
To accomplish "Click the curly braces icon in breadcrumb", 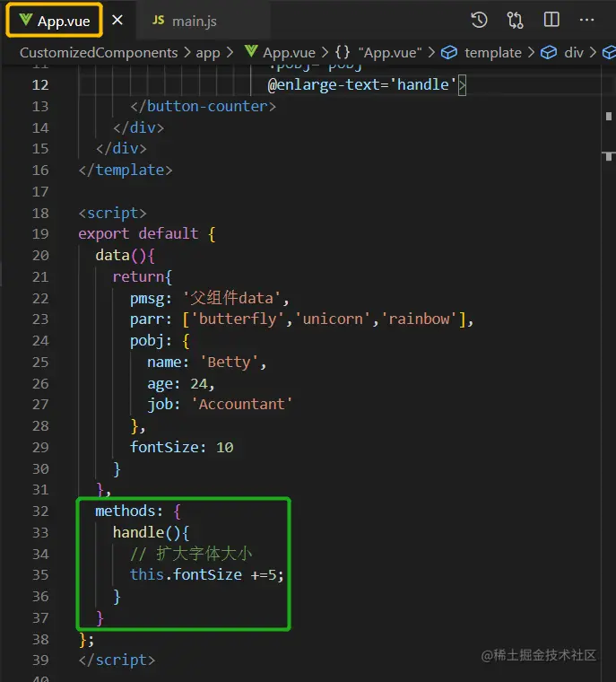I will [343, 52].
